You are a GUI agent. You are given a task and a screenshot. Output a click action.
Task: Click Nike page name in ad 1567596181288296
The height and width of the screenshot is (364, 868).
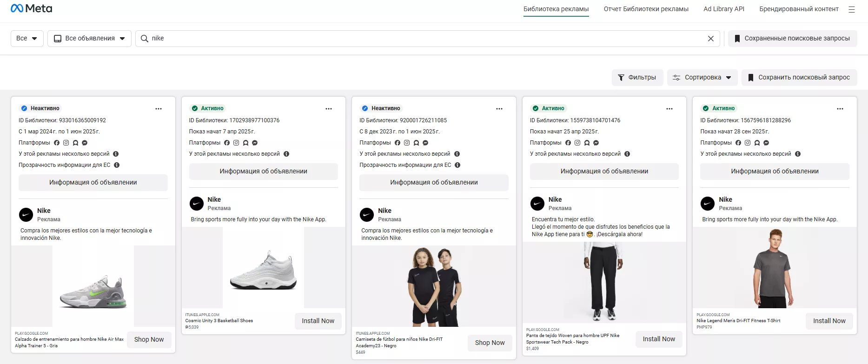726,200
